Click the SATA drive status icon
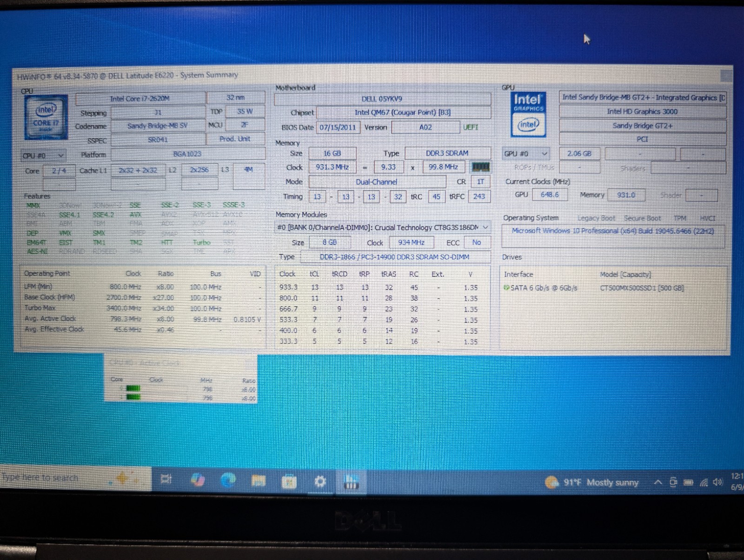 pos(506,288)
